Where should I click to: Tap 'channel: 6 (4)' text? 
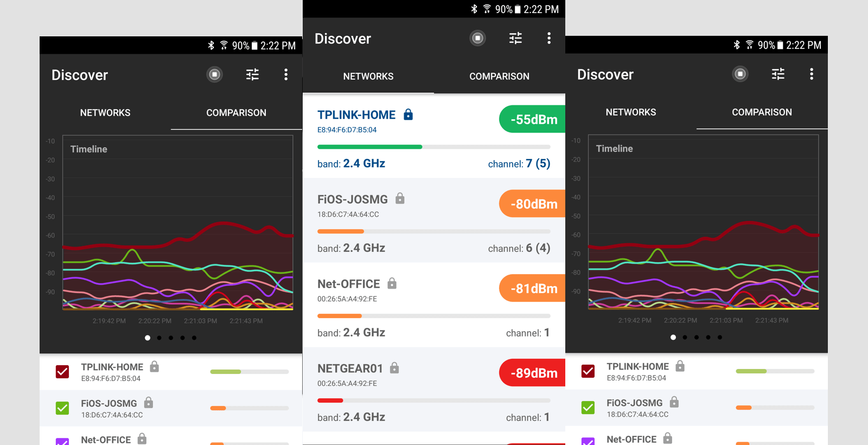[519, 249]
